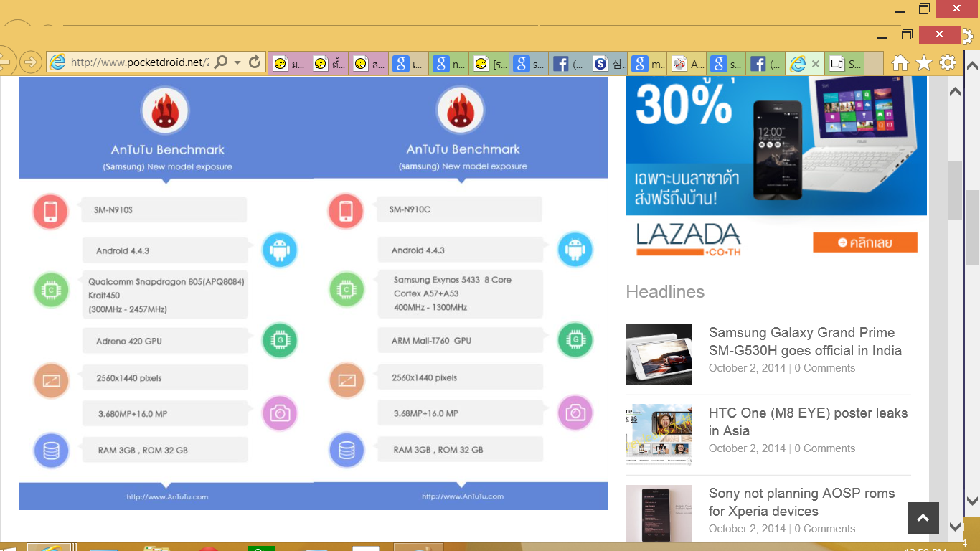Click the SM-N910S model text
This screenshot has width=980, height=551.
tap(113, 210)
